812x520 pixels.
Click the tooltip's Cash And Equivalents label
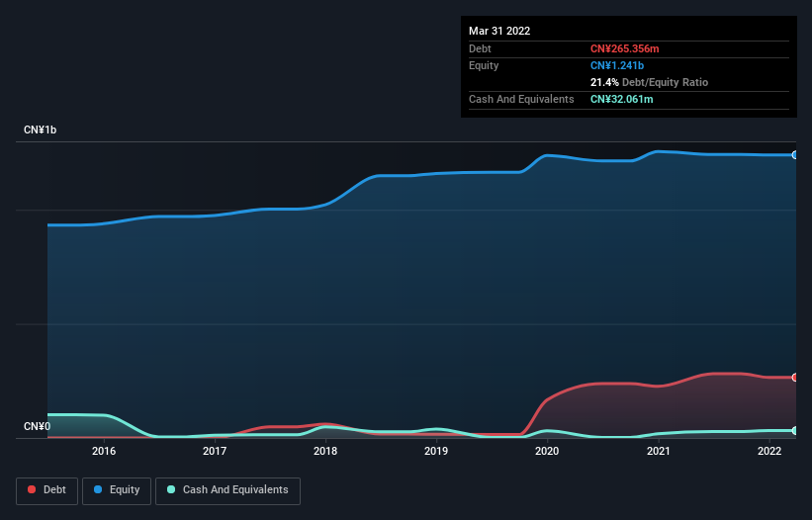521,99
